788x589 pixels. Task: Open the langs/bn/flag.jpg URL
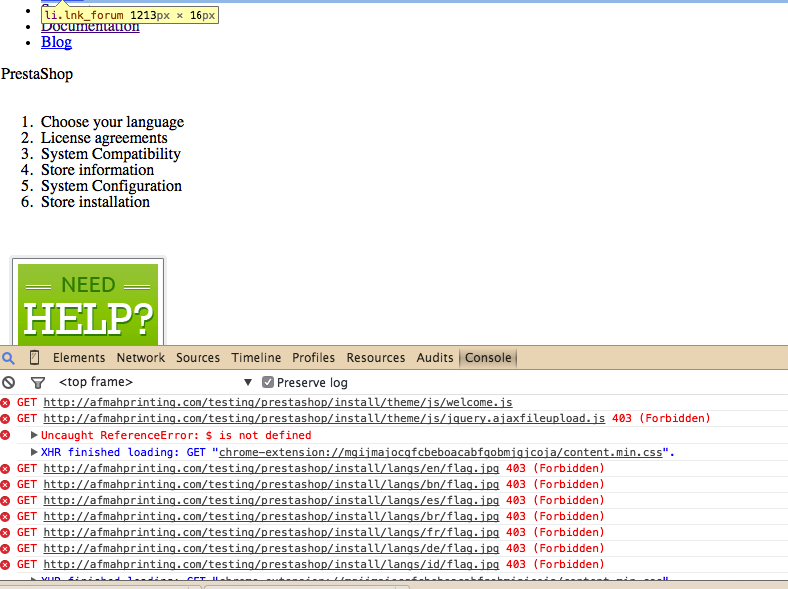point(271,485)
